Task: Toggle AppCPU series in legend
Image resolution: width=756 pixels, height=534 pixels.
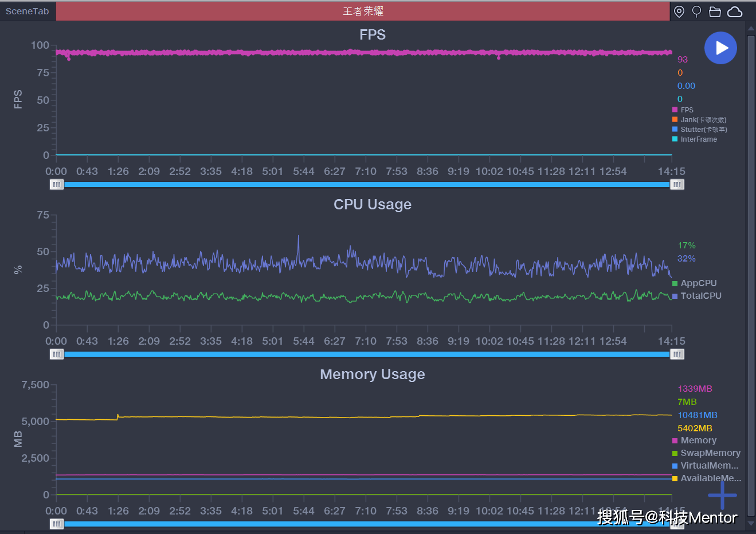Action: coord(695,283)
